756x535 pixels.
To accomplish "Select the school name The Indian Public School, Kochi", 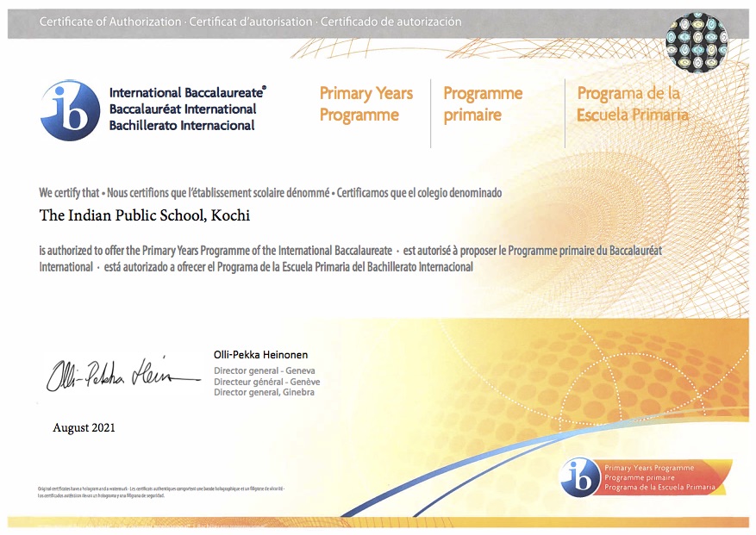I will click(145, 215).
